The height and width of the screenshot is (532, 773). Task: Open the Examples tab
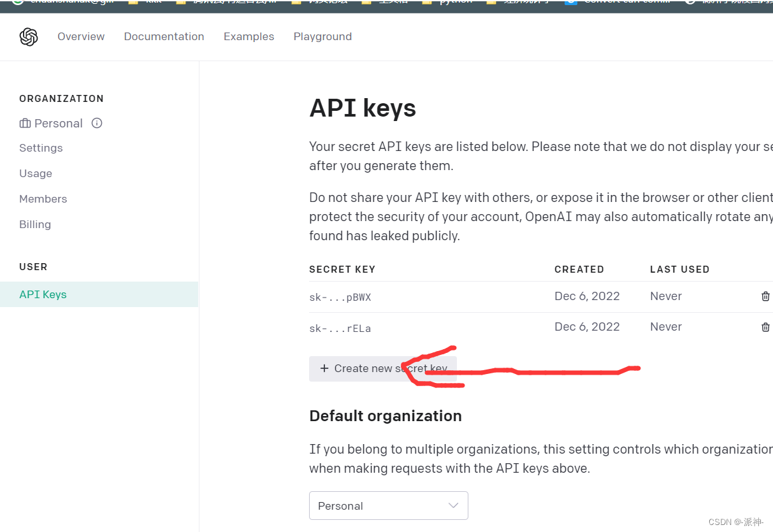click(x=249, y=37)
